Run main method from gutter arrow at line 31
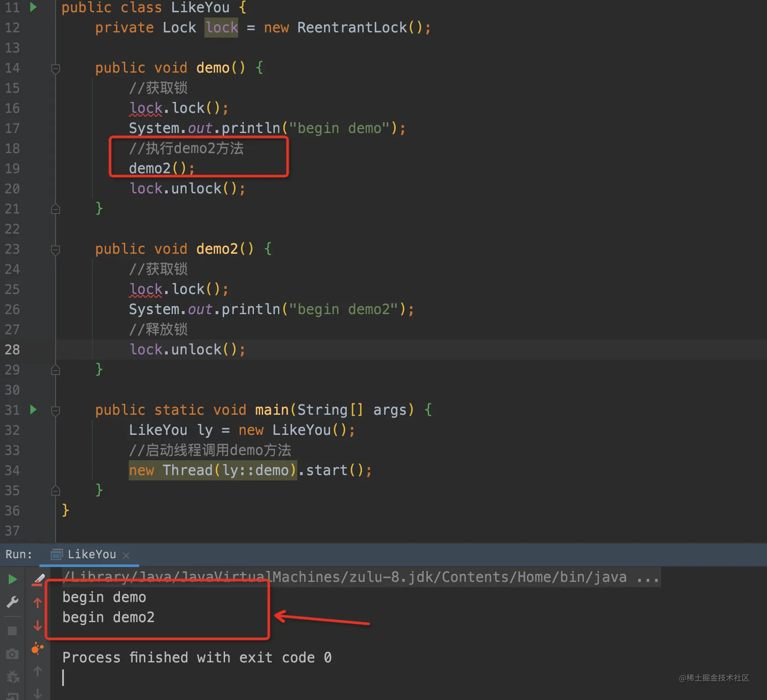Viewport: 767px width, 700px height. (x=33, y=410)
